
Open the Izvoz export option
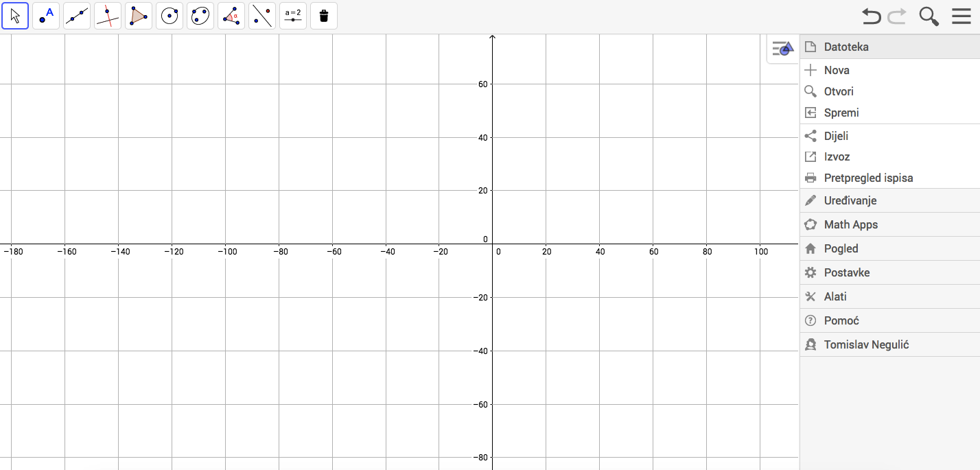[837, 156]
